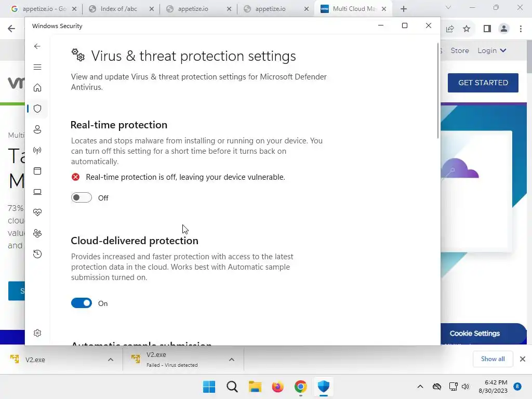Launch Firefox from taskbar

click(277, 387)
